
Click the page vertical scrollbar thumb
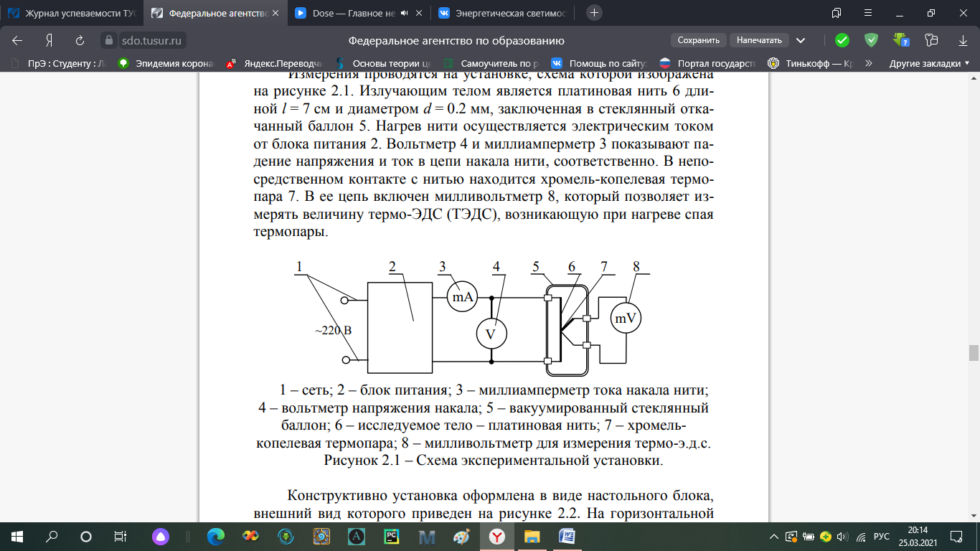[x=974, y=353]
